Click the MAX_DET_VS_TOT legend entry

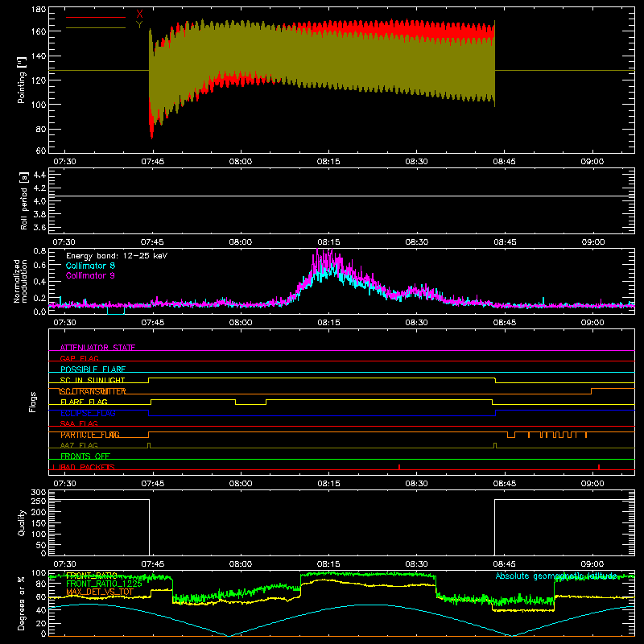pyautogui.click(x=100, y=592)
